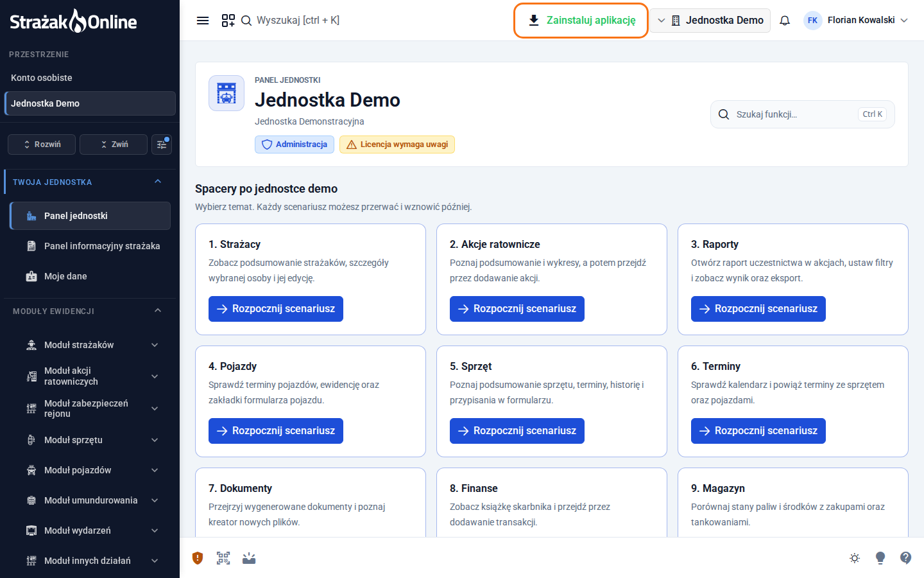The height and width of the screenshot is (578, 924).
Task: Click the bottom bar alarm icon
Action: pos(249,558)
